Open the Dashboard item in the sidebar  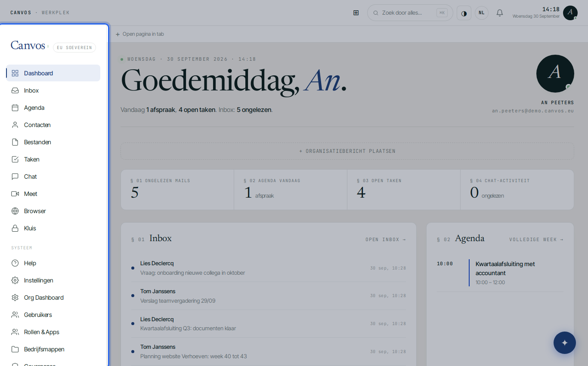(53, 73)
